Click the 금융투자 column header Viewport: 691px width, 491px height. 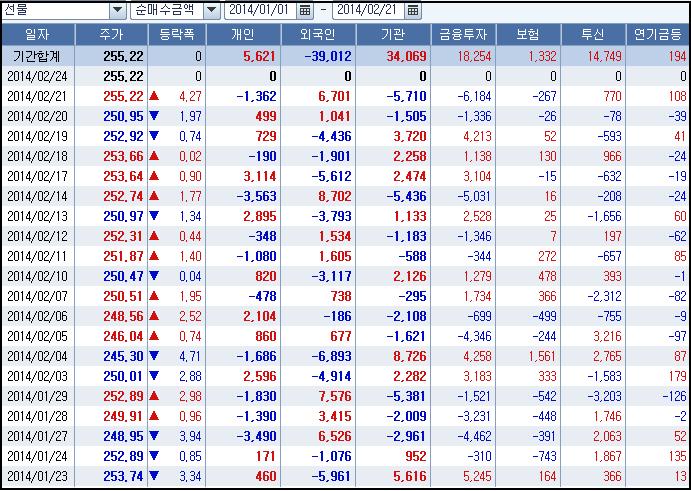[463, 34]
